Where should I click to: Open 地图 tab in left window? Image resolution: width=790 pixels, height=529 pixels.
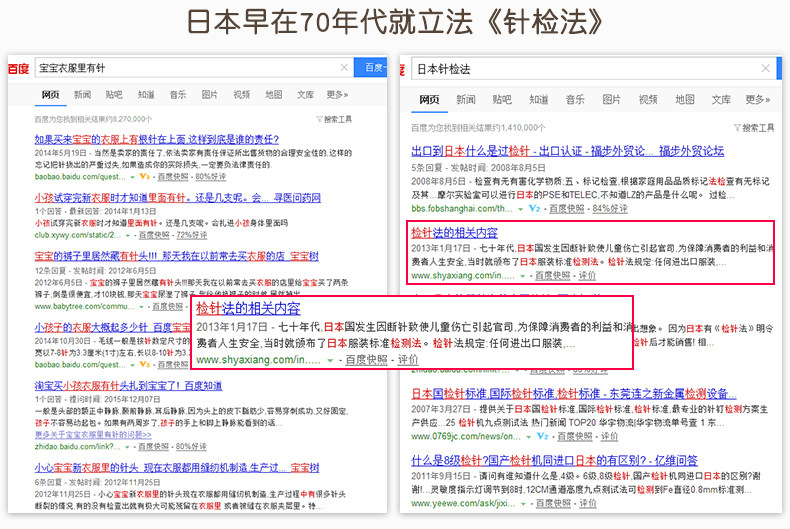(x=274, y=95)
